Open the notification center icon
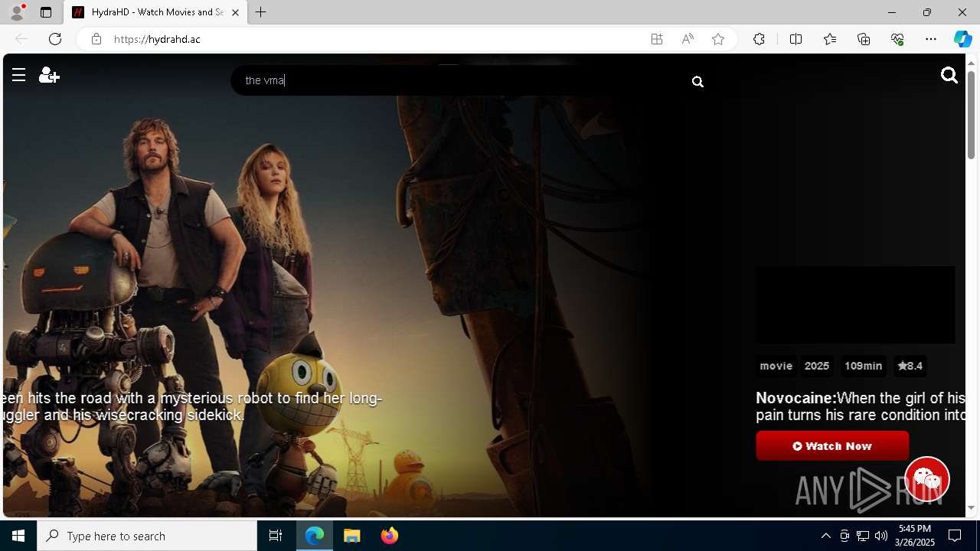Viewport: 980px width, 551px height. point(955,536)
